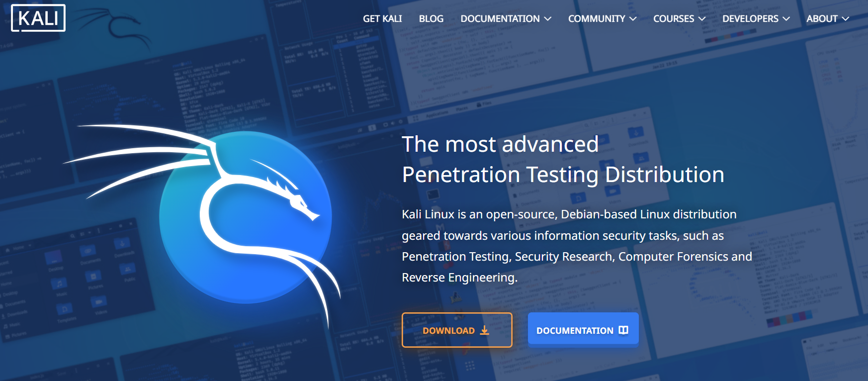Image resolution: width=868 pixels, height=381 pixels.
Task: Expand the DOCUMENTATION chevron arrow
Action: 548,18
